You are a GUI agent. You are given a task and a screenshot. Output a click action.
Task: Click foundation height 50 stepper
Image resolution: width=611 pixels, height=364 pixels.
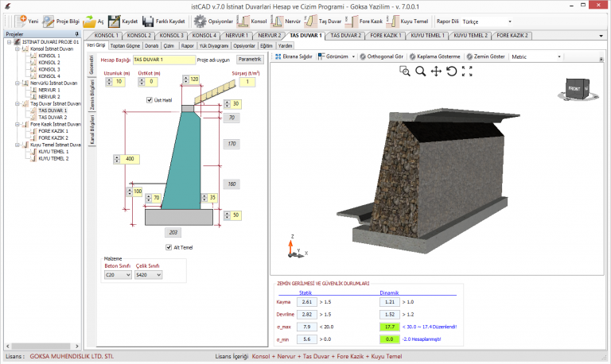228,215
